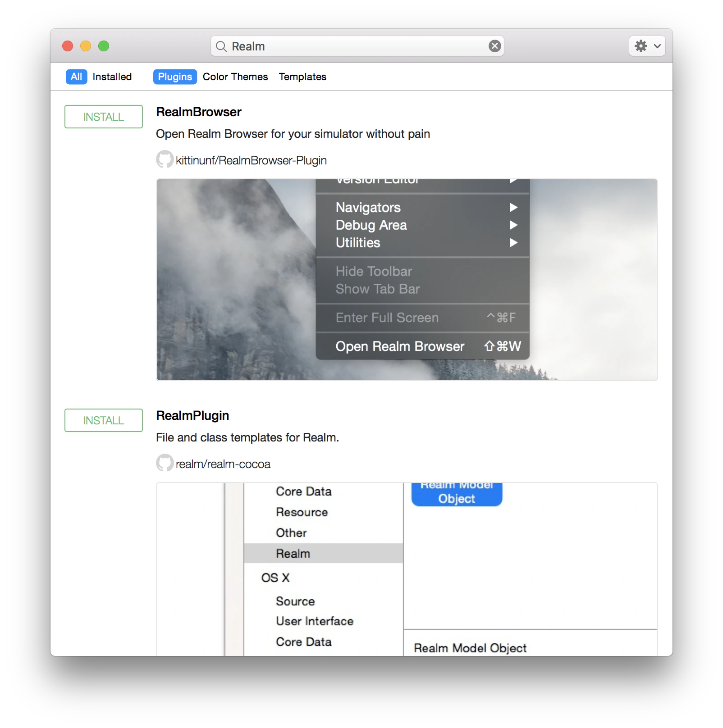Select the Installed filter

(x=112, y=77)
